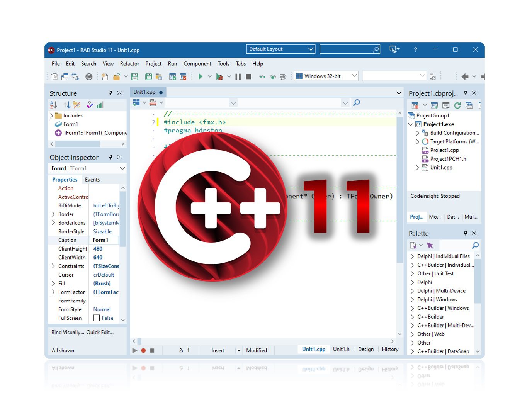Click the Remove File from Project icon
This screenshot has width=532, height=416.
(x=183, y=76)
